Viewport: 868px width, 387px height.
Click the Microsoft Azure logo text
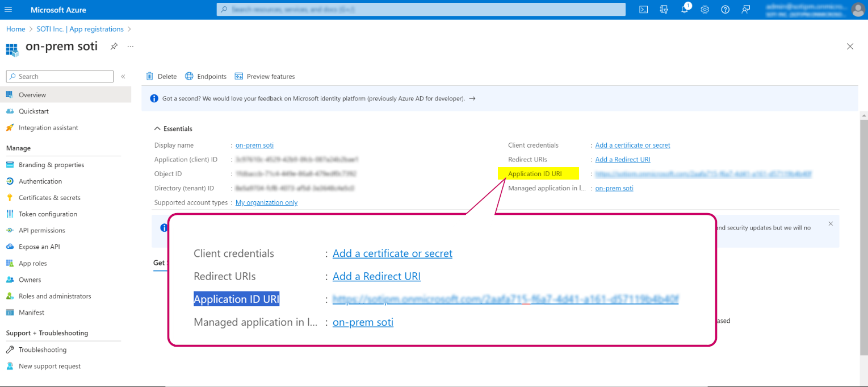click(58, 10)
